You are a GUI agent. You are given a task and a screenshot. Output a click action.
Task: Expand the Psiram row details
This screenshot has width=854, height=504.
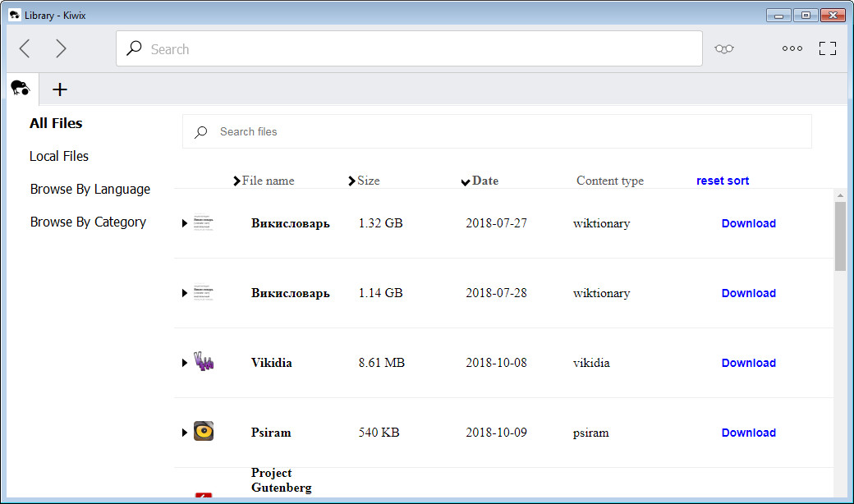[185, 432]
